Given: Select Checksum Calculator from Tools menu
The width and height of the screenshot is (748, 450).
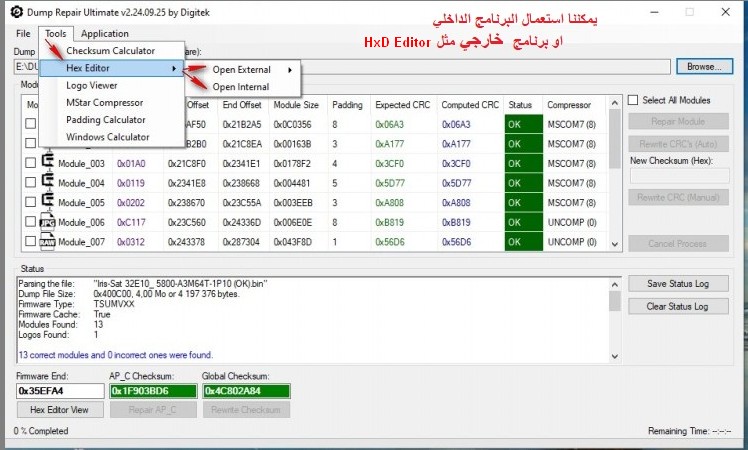Looking at the screenshot, I should (x=112, y=51).
